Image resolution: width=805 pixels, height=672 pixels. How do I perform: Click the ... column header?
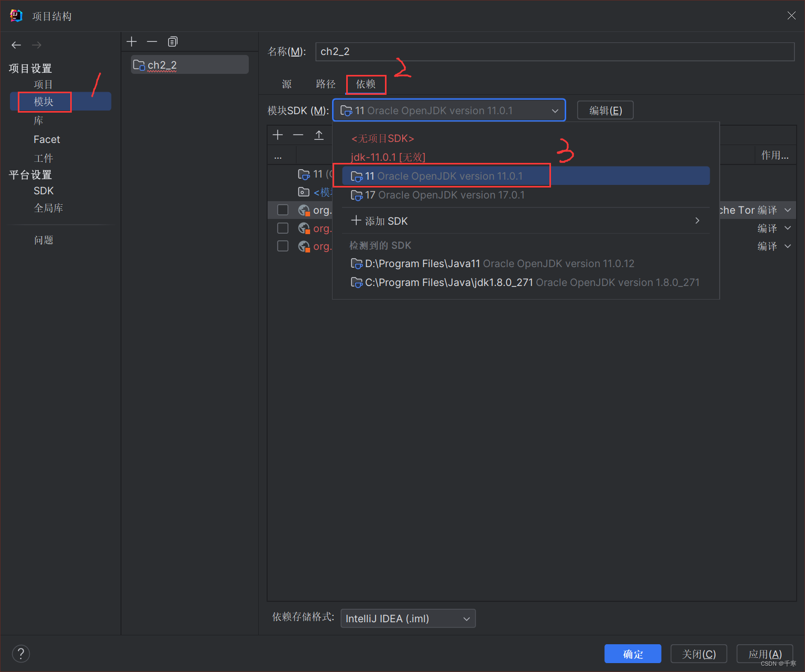[281, 155]
